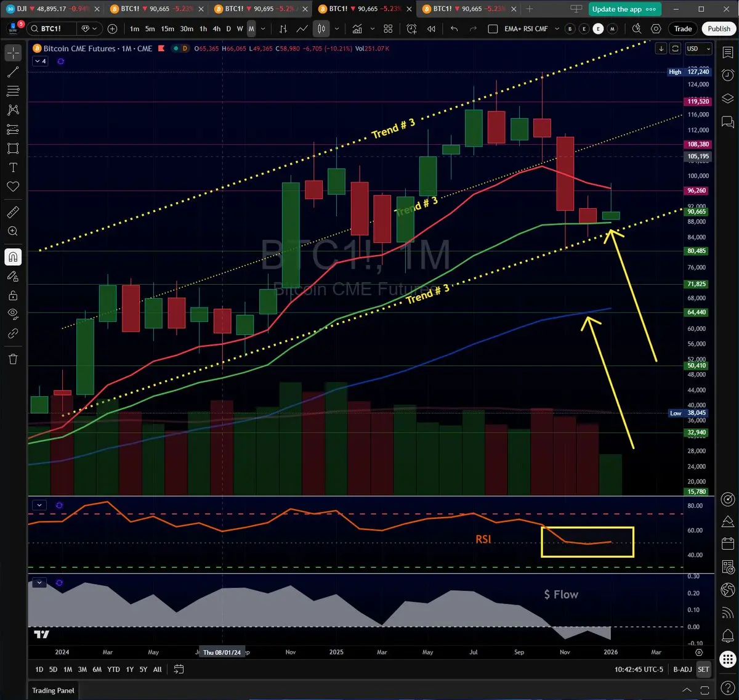Lock all drawing tools
This screenshot has height=700, width=739.
point(13,295)
